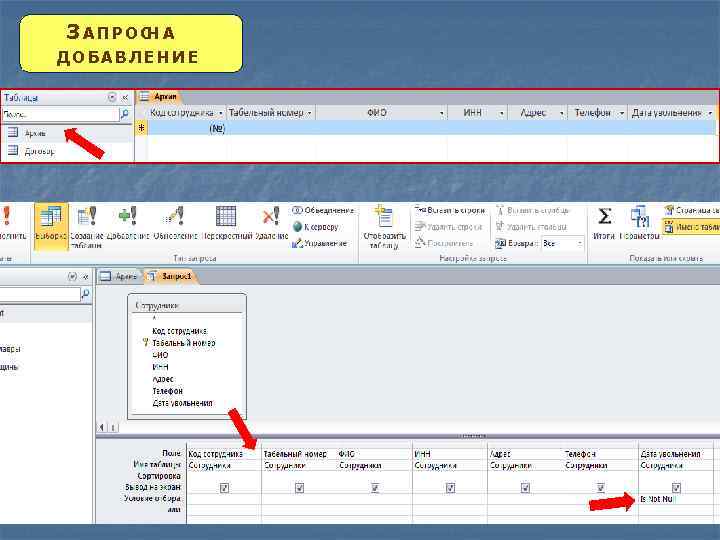Switch to the lower Архив document tab
Screen dimensions: 720x540
(x=119, y=276)
